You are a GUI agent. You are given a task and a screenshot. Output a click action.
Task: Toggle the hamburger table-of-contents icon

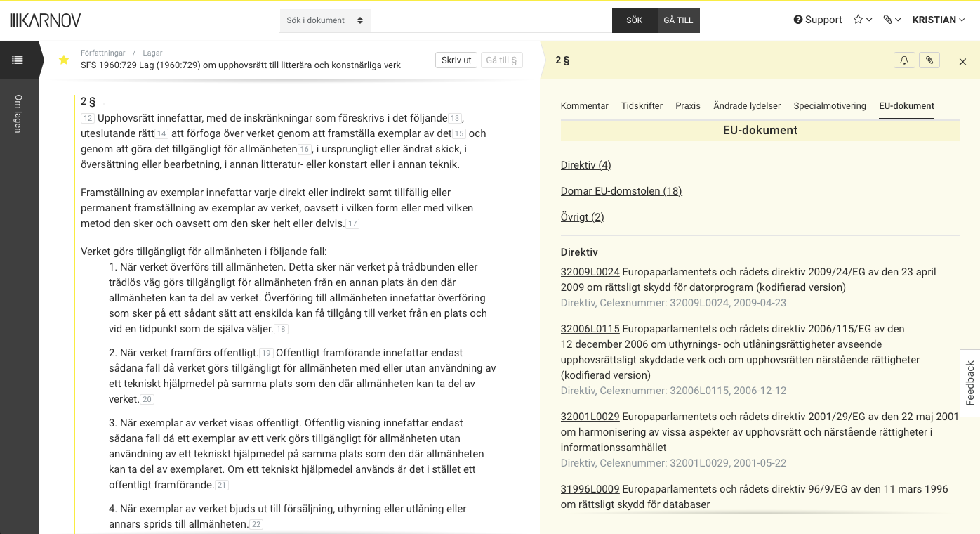[x=18, y=60]
